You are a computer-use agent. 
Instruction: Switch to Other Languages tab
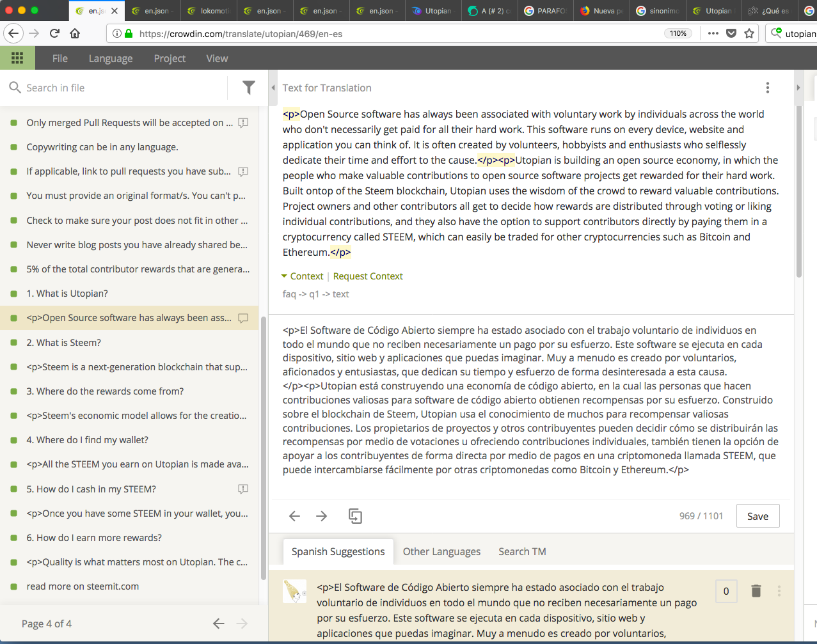441,551
